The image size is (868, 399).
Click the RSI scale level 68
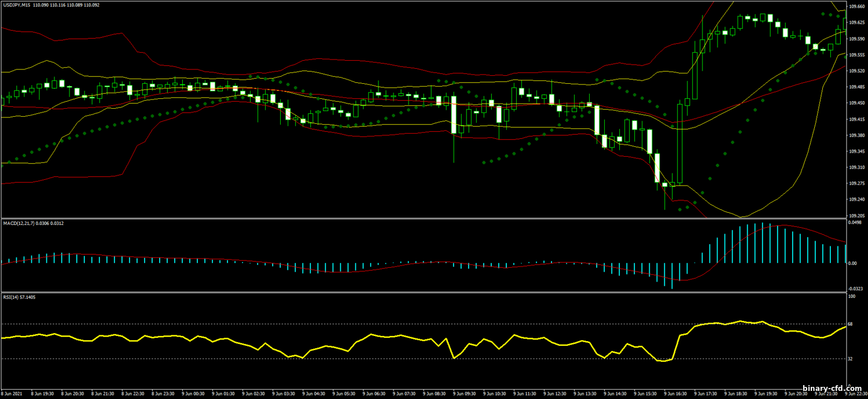(x=851, y=324)
